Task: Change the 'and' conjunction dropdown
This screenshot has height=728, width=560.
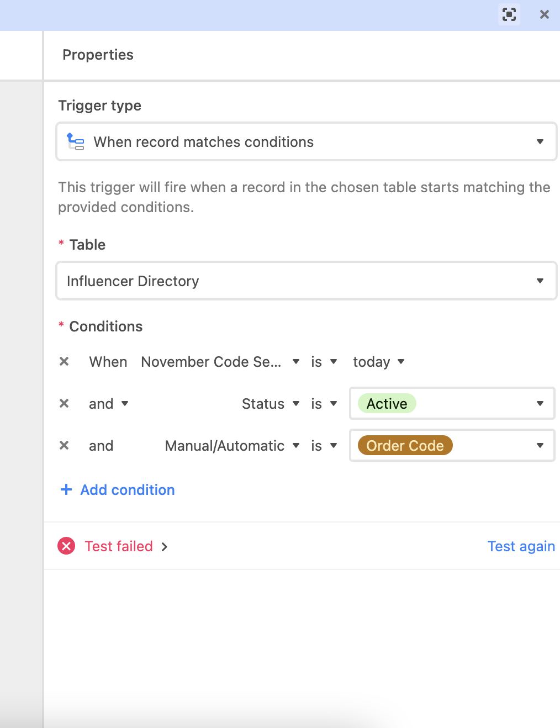Action: (x=109, y=404)
